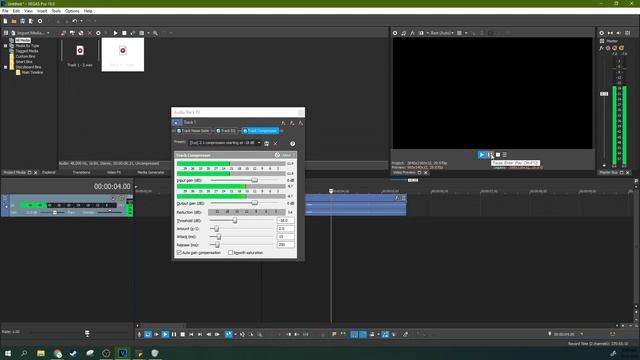Open project properties from the main toolbar
The width and height of the screenshot is (640, 360).
click(40, 21)
